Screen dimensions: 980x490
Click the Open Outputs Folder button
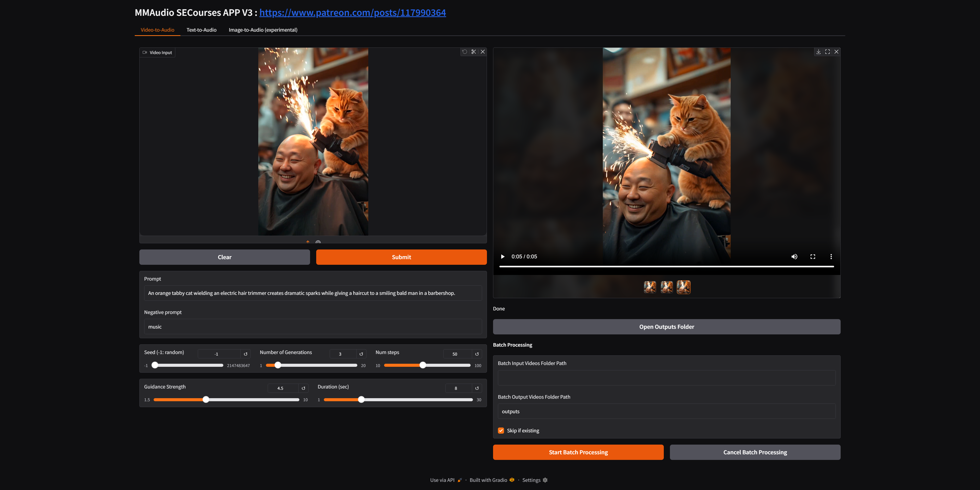point(667,326)
